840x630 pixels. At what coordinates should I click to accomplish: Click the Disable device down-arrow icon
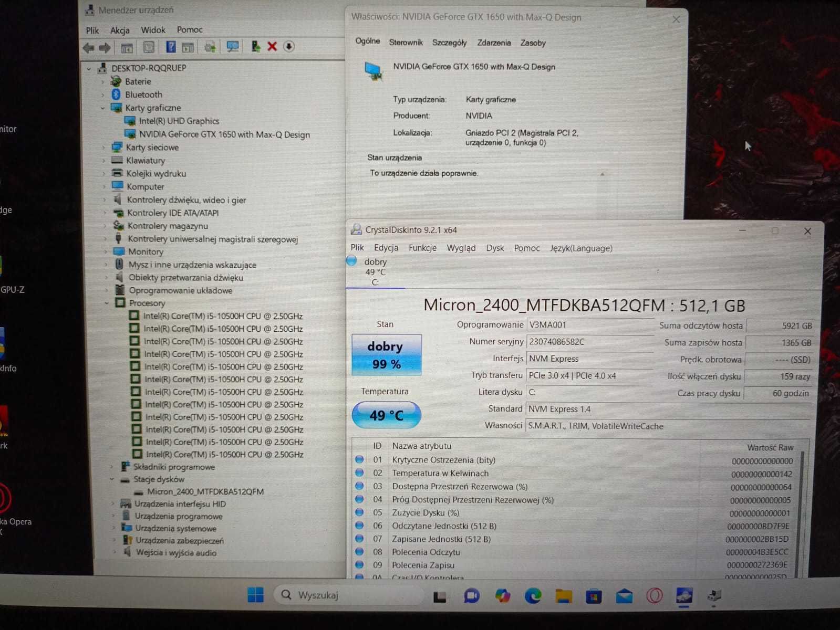(x=289, y=46)
